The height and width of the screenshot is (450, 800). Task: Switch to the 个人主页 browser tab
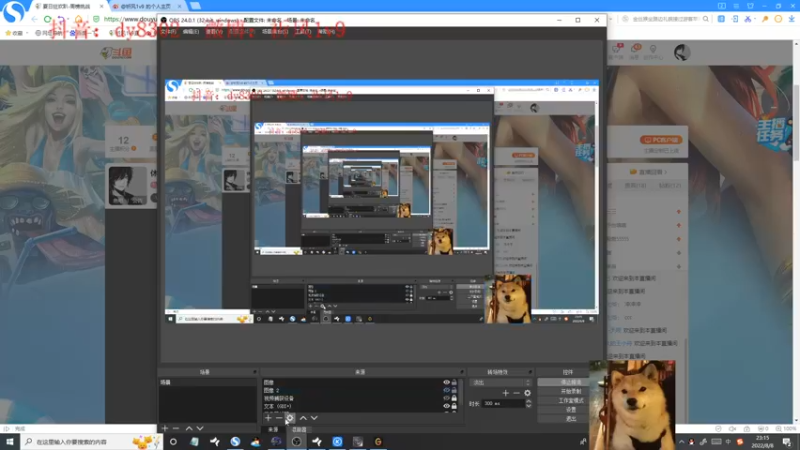tap(147, 6)
